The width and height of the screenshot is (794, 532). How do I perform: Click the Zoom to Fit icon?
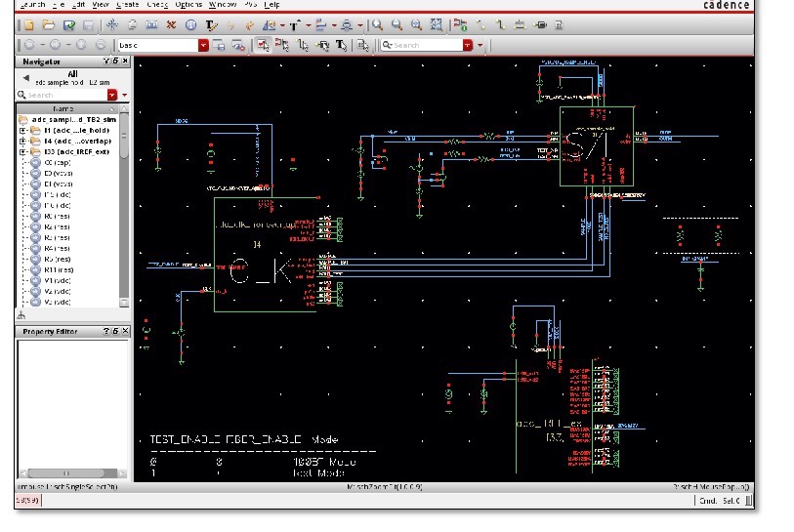click(x=416, y=24)
